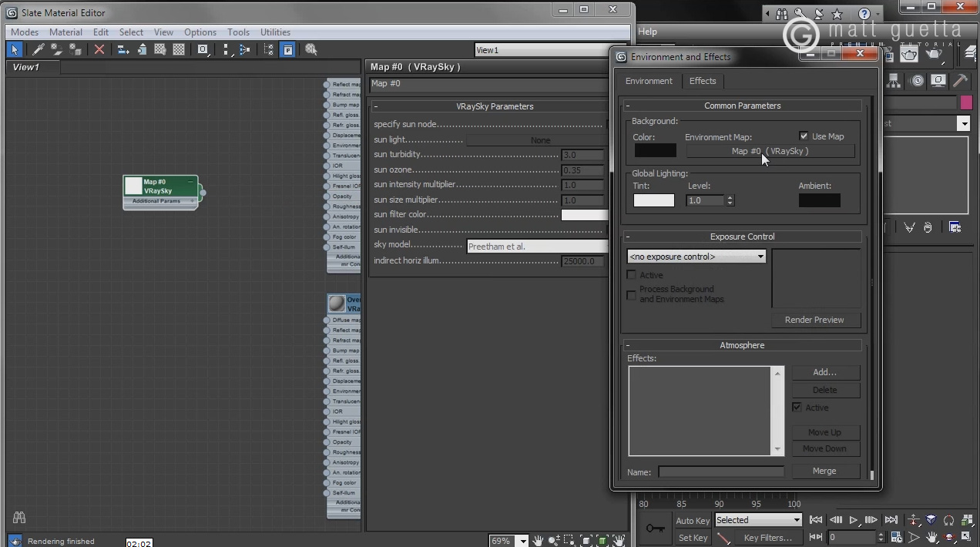980x547 pixels.
Task: Open the Utilities menu in Slate editor
Action: point(275,32)
